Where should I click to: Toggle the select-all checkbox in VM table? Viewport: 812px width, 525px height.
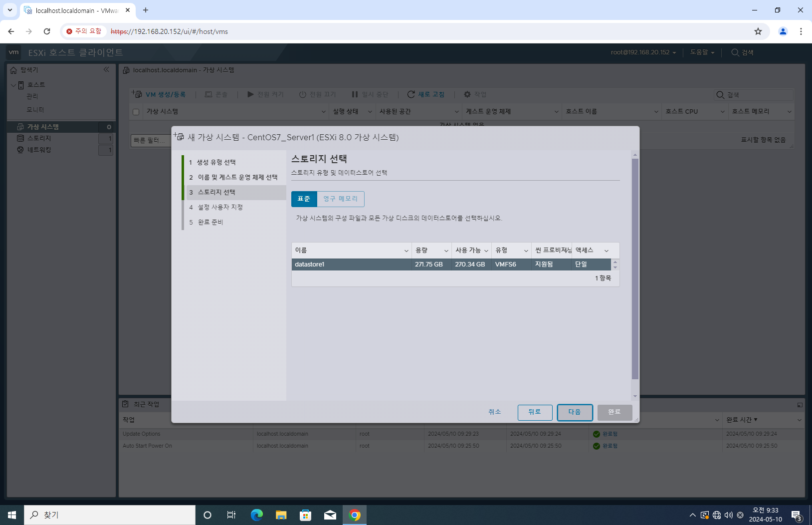(x=136, y=112)
